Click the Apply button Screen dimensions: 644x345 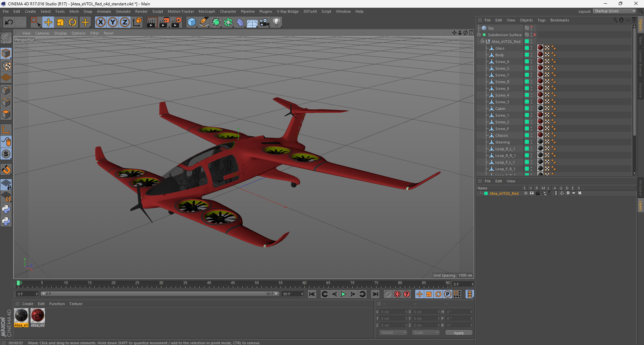click(x=459, y=333)
